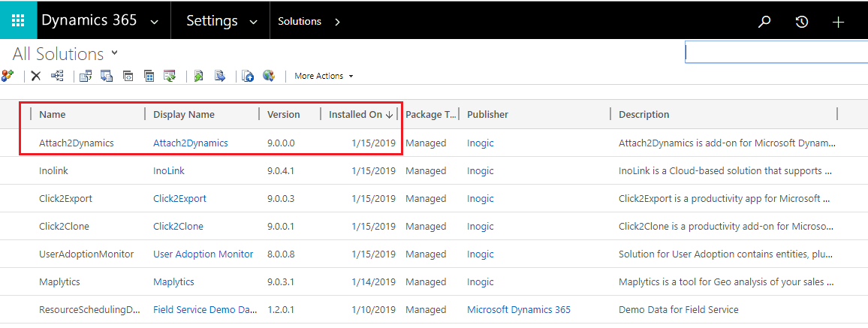This screenshot has width=868, height=328.
Task: Select the Inolink name cell
Action: click(x=53, y=171)
